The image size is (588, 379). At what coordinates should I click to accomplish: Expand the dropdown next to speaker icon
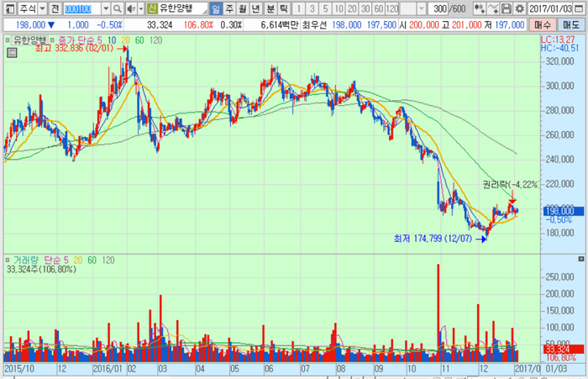click(139, 8)
